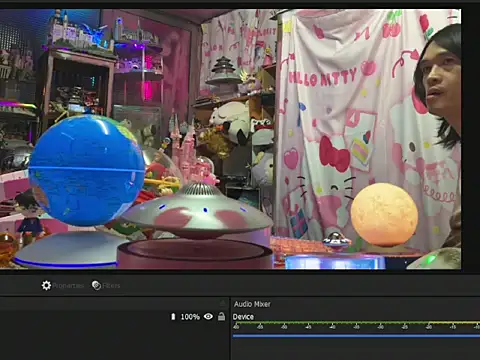Open the Filters dialog for the source

pos(106,285)
